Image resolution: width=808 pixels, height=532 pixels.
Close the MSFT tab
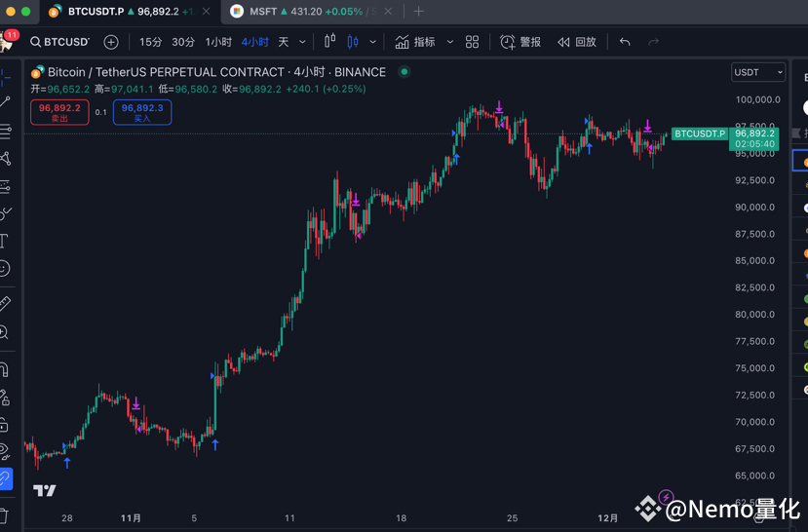click(388, 11)
